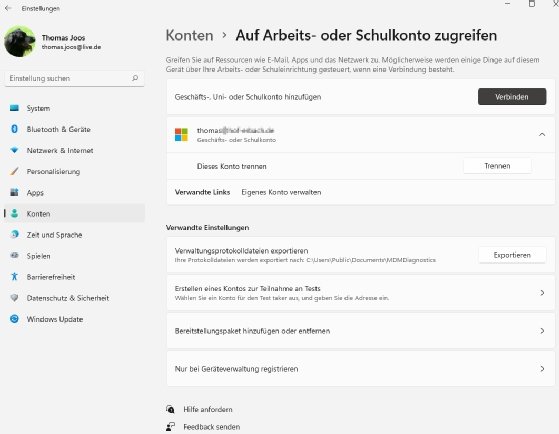This screenshot has width=559, height=434.
Task: Open the Feedback senden link
Action: pos(212,427)
